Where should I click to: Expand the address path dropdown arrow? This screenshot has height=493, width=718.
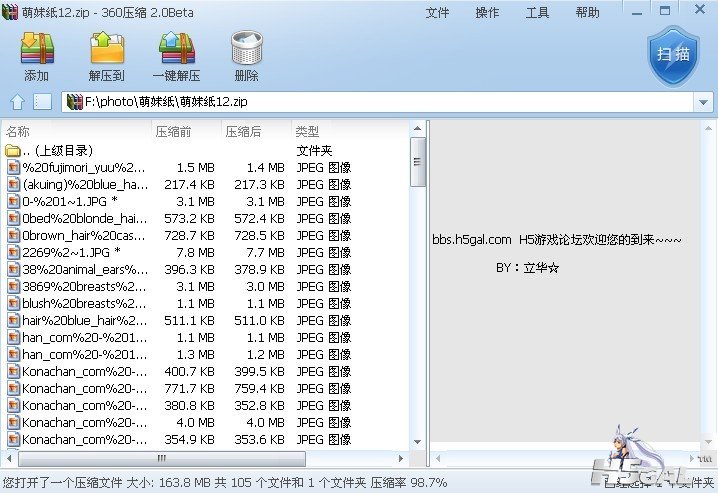tap(703, 102)
